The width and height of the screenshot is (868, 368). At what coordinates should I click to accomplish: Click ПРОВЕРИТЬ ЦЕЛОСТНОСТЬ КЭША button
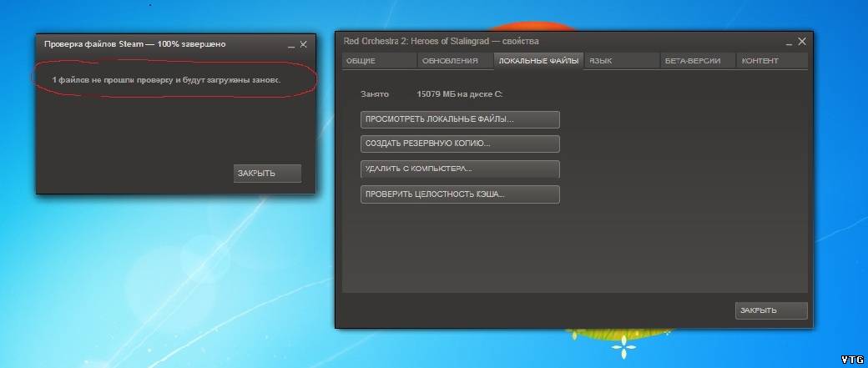click(460, 194)
